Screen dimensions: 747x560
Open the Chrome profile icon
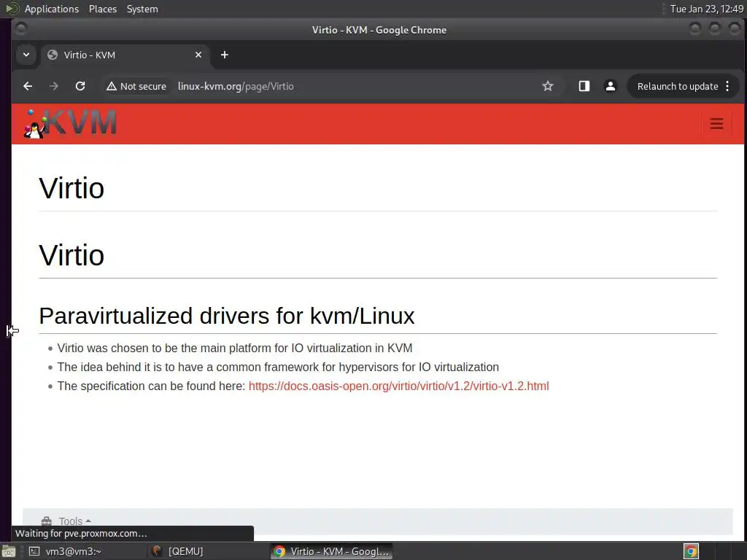click(611, 86)
